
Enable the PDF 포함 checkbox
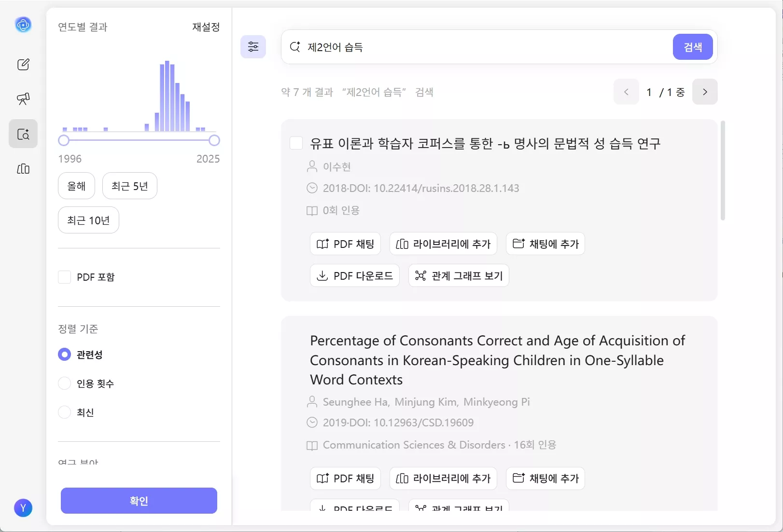click(64, 276)
